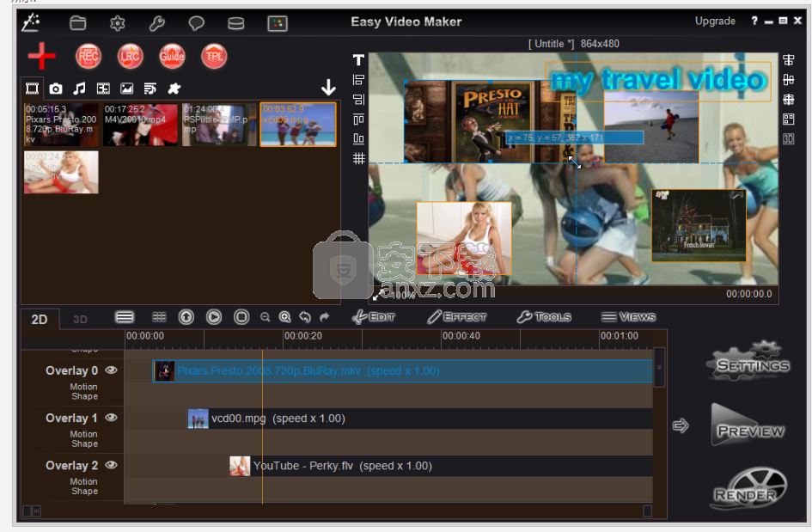Viewport: 812px width, 532px height.
Task: Open the Views menu
Action: point(628,317)
